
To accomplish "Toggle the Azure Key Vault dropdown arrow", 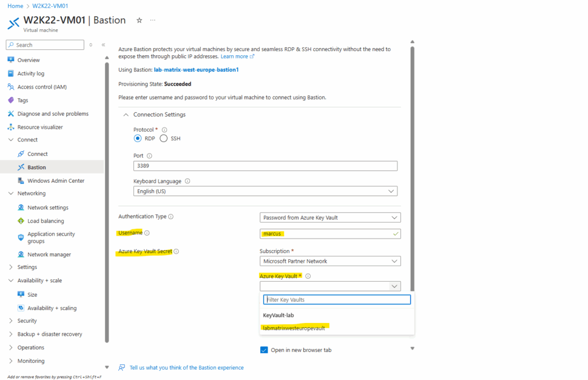I will point(394,286).
